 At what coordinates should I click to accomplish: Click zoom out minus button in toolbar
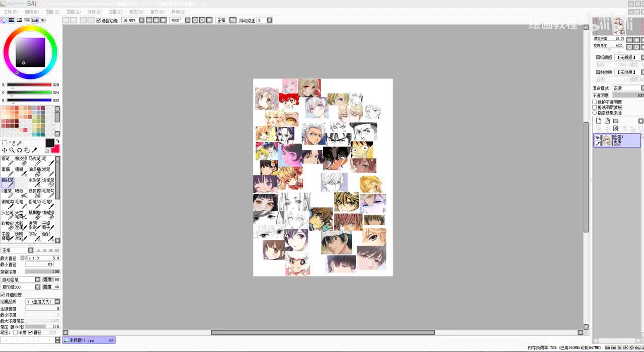point(149,20)
